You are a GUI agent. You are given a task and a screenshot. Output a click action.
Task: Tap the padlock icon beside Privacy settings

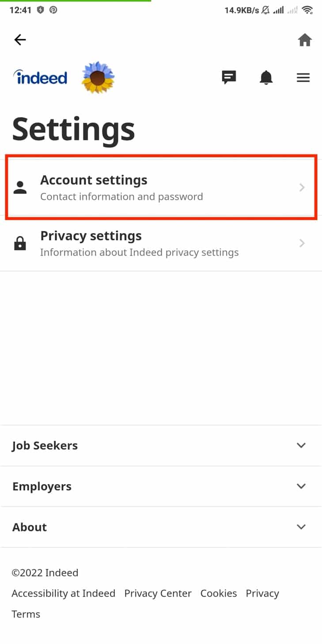coord(20,243)
